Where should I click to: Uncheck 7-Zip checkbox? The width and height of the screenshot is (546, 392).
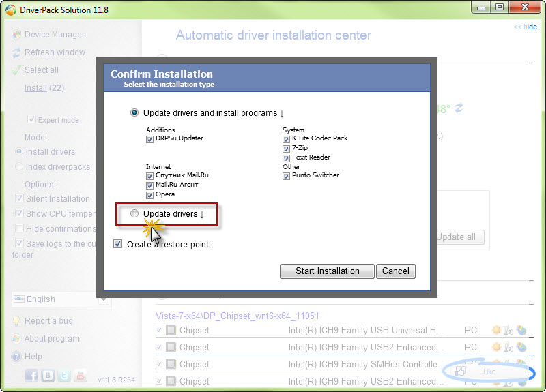click(286, 149)
